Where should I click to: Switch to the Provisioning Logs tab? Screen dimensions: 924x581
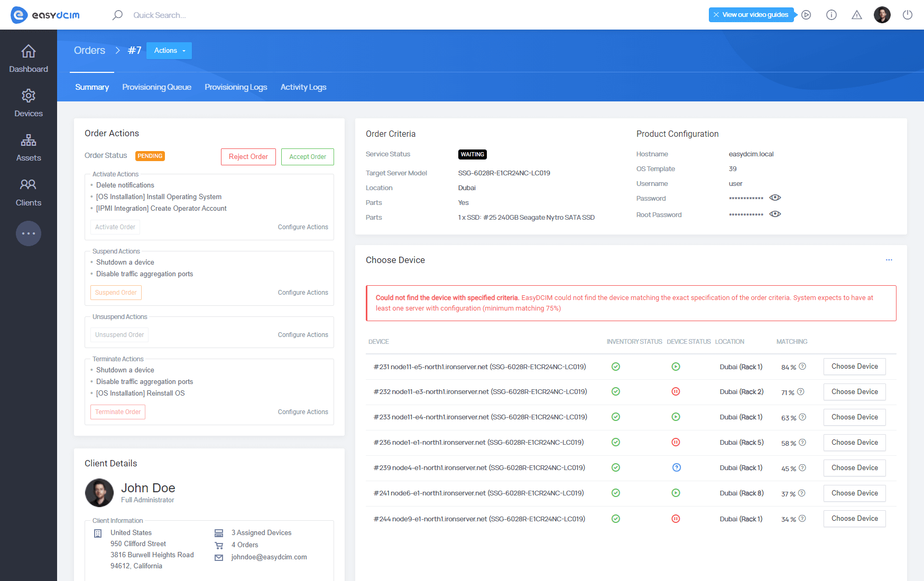(x=236, y=87)
